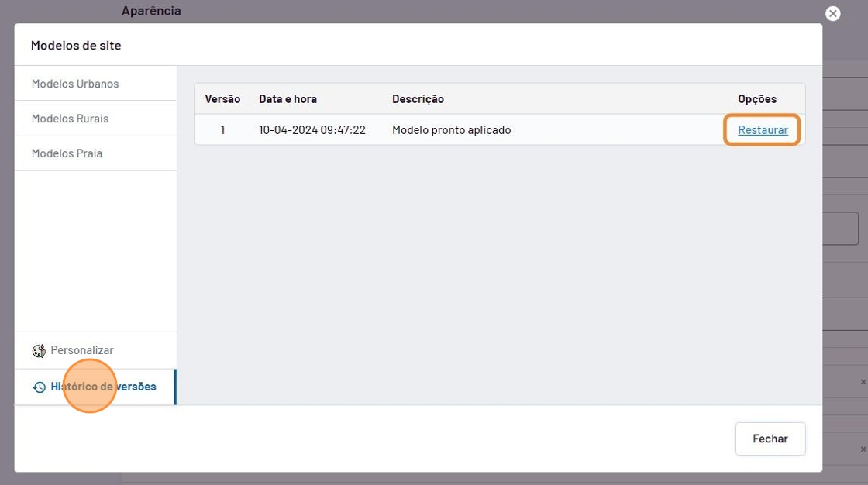The image size is (868, 485).
Task: Click the Descrição column header
Action: [418, 99]
